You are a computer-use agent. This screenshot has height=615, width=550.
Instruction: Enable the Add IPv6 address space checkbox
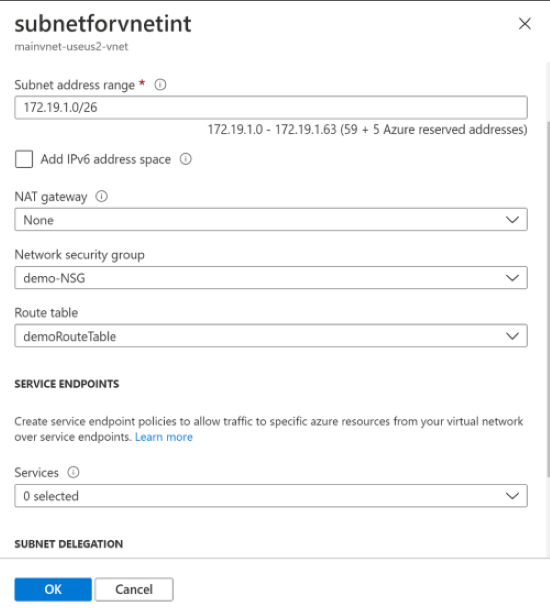(x=24, y=159)
